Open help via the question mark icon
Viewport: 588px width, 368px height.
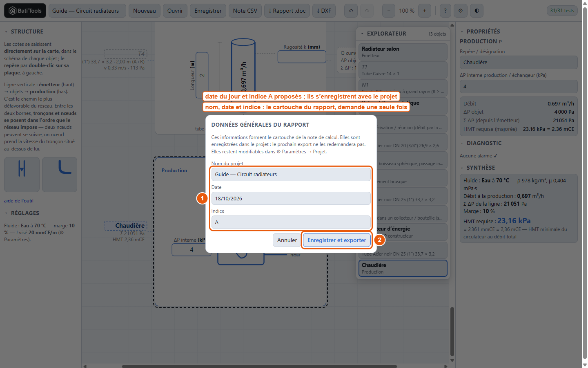coord(445,11)
